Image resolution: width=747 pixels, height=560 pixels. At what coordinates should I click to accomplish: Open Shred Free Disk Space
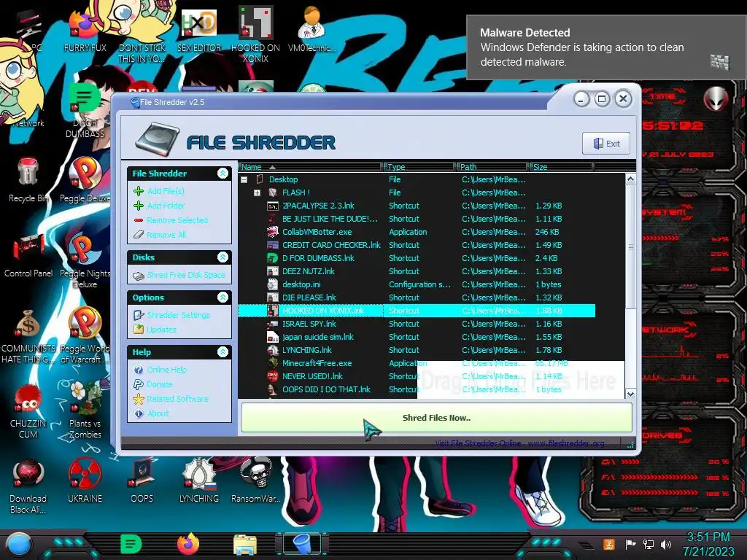coord(186,275)
